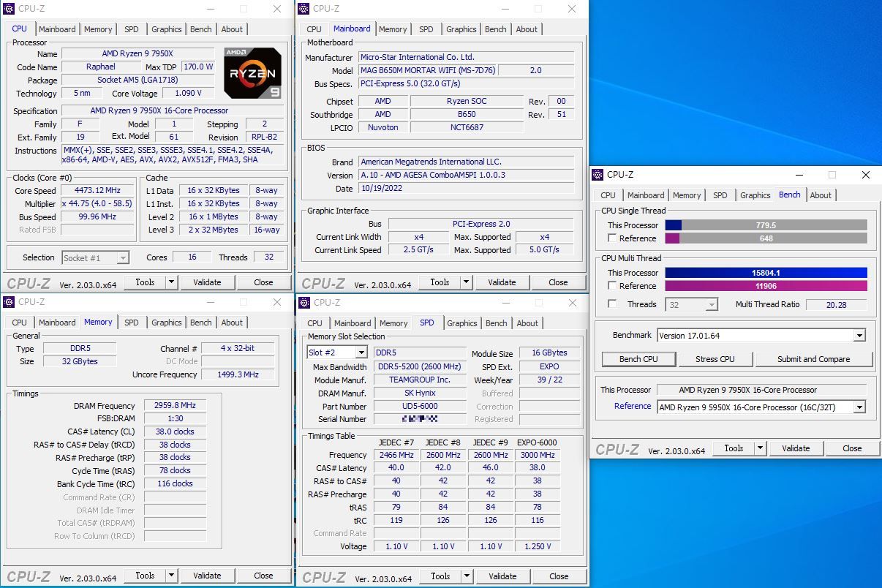Viewport: 882px width, 588px height.
Task: Switch to the Bench tab in the CPU window
Action: point(201,29)
